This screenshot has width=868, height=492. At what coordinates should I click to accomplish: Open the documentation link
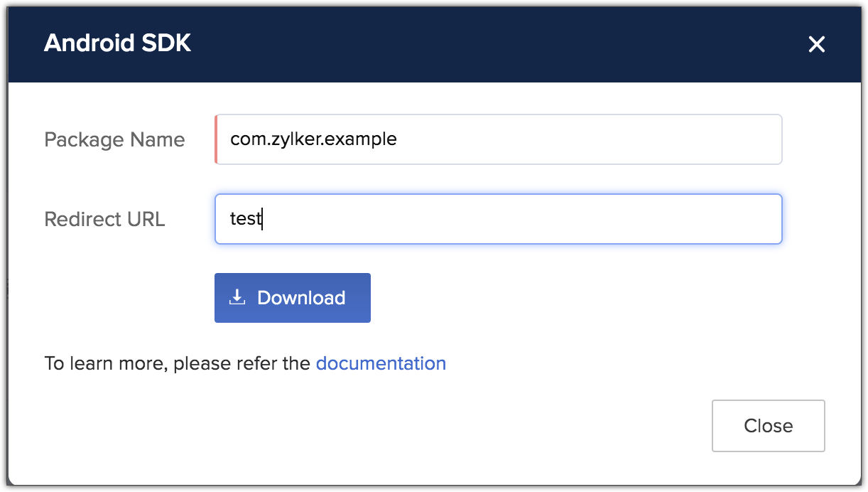pyautogui.click(x=381, y=363)
